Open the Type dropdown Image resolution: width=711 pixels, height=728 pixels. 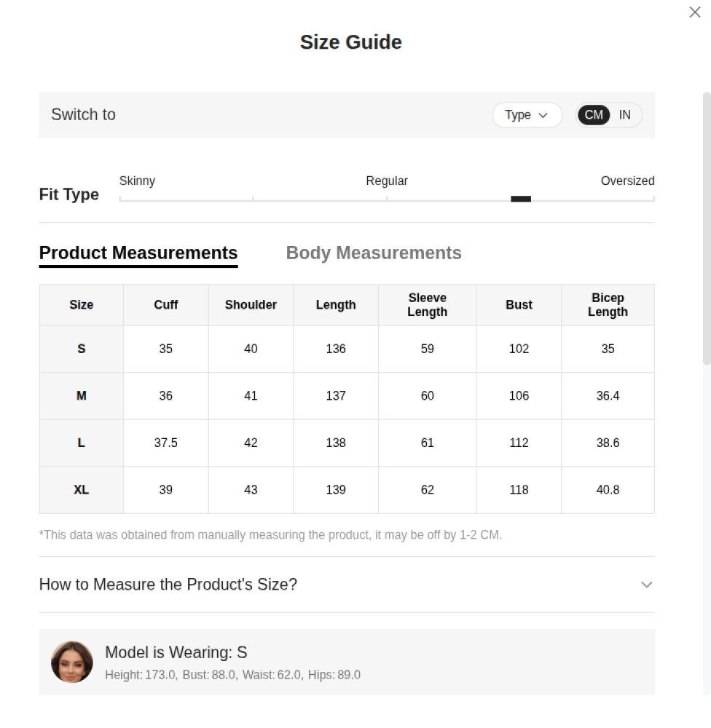click(x=527, y=115)
